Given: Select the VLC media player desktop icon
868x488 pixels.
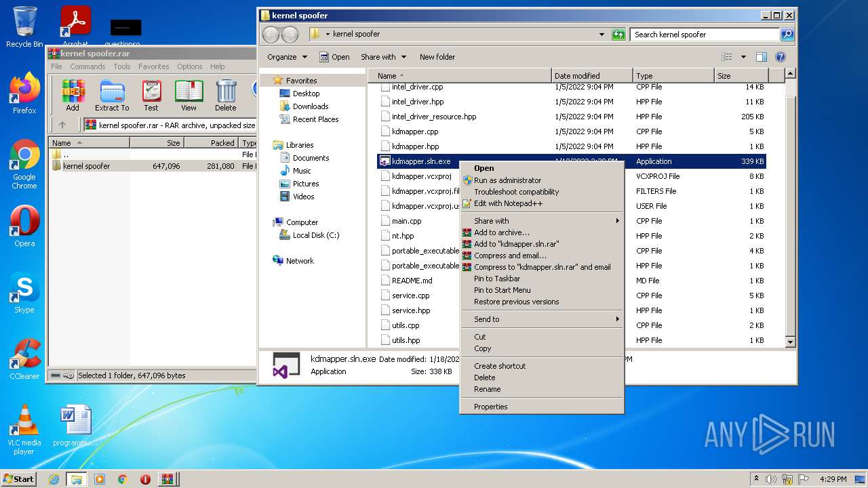Looking at the screenshot, I should click(x=24, y=430).
